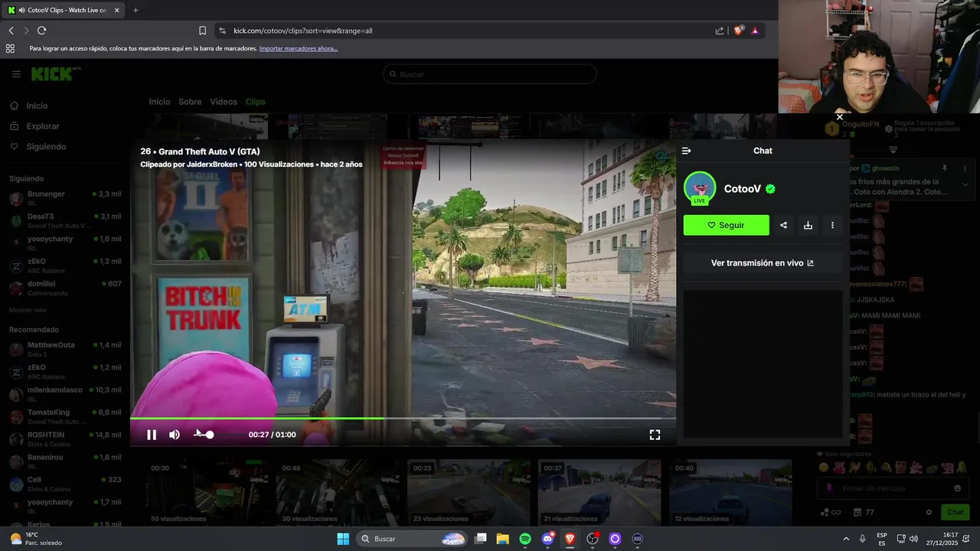The height and width of the screenshot is (551, 980).
Task: Open the 00:40 clip thumbnail
Action: tap(730, 492)
